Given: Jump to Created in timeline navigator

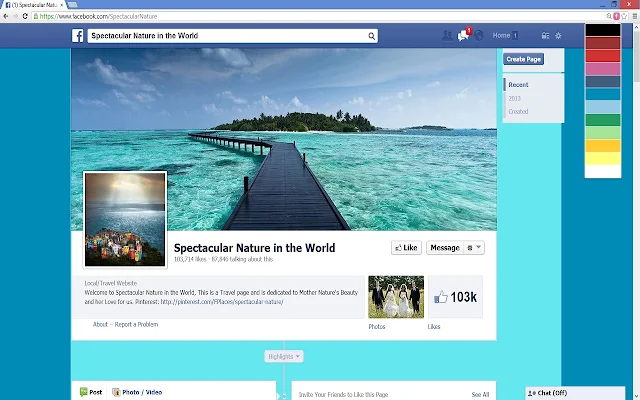Looking at the screenshot, I should point(518,111).
